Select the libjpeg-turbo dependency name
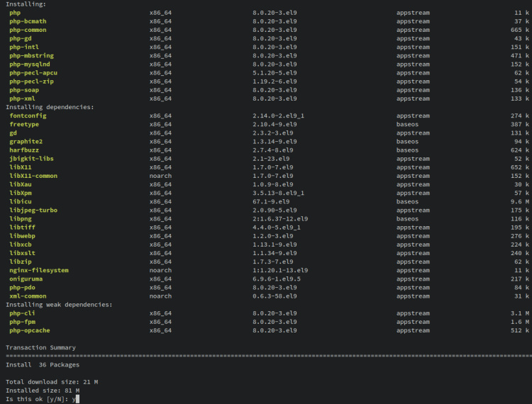Viewport: 532px width, 404px height. pyautogui.click(x=33, y=211)
